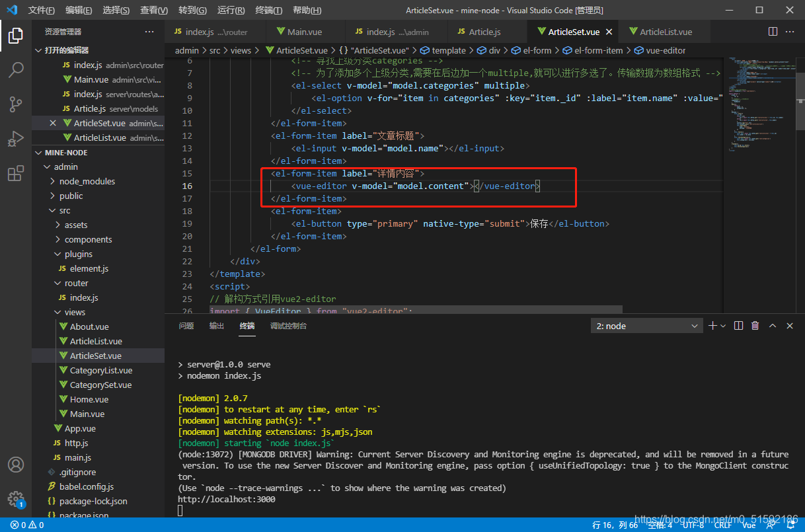Screen dimensions: 805x532
Task: Open the Search view in activity bar
Action: [16, 69]
